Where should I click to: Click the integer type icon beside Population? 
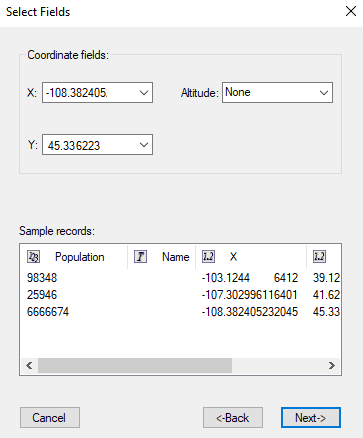[33, 257]
